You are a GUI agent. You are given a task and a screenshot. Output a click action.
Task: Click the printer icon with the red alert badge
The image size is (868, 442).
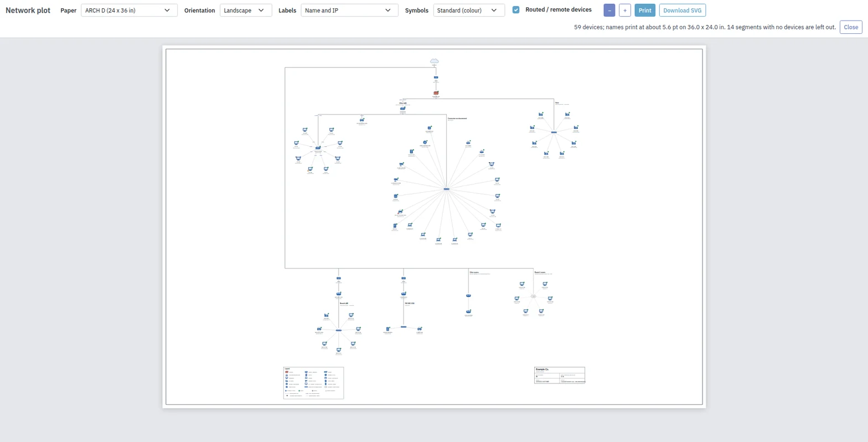[400, 212]
